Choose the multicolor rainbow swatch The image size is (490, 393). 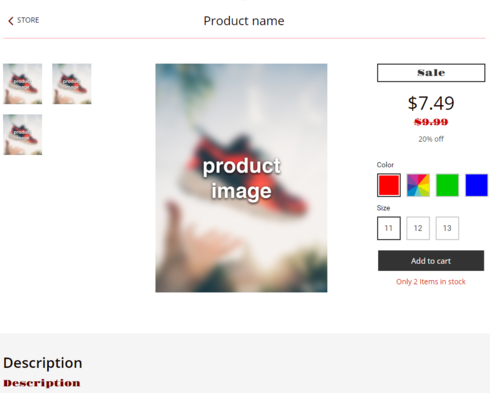418,185
